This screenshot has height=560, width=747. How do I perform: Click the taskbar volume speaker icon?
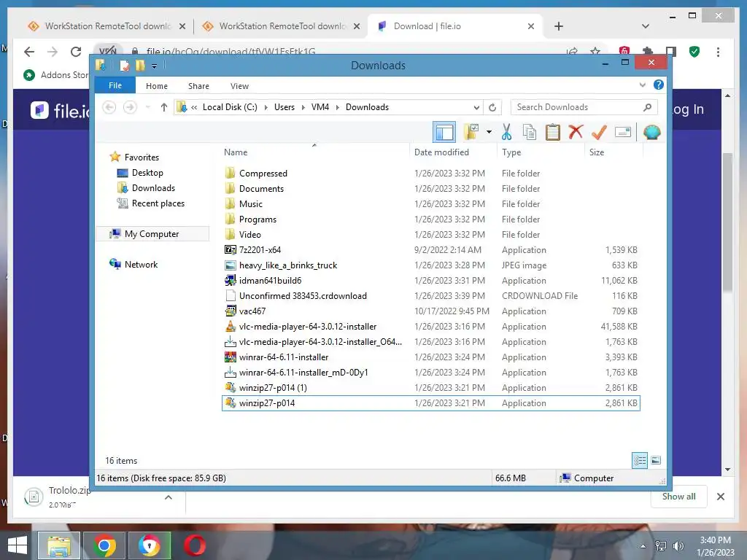(678, 546)
